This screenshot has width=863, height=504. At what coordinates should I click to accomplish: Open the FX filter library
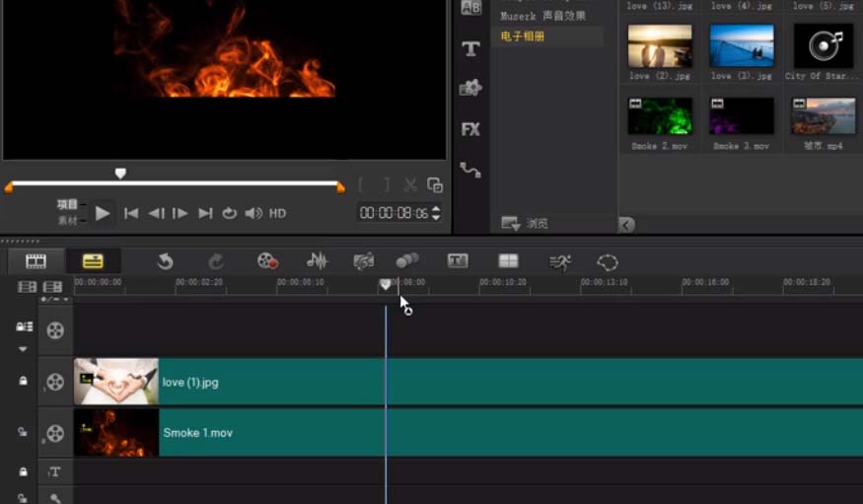click(470, 129)
